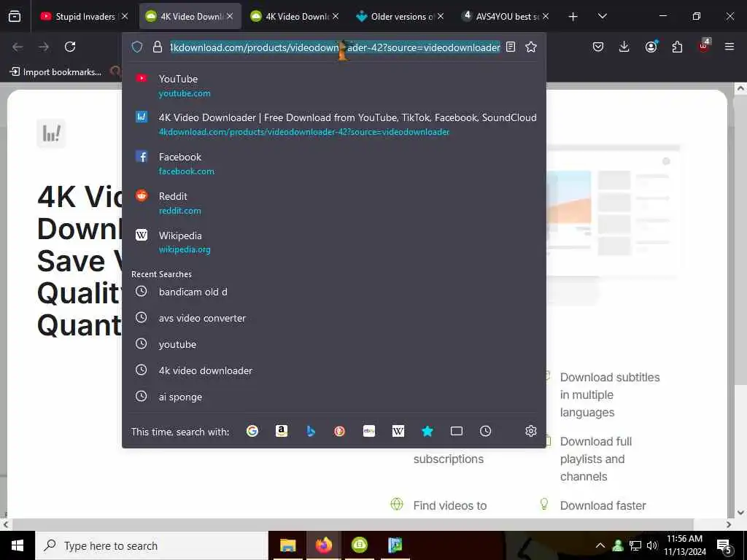747x560 pixels.
Task: Open green 4K Downloader taskbar icon
Action: coord(359,545)
